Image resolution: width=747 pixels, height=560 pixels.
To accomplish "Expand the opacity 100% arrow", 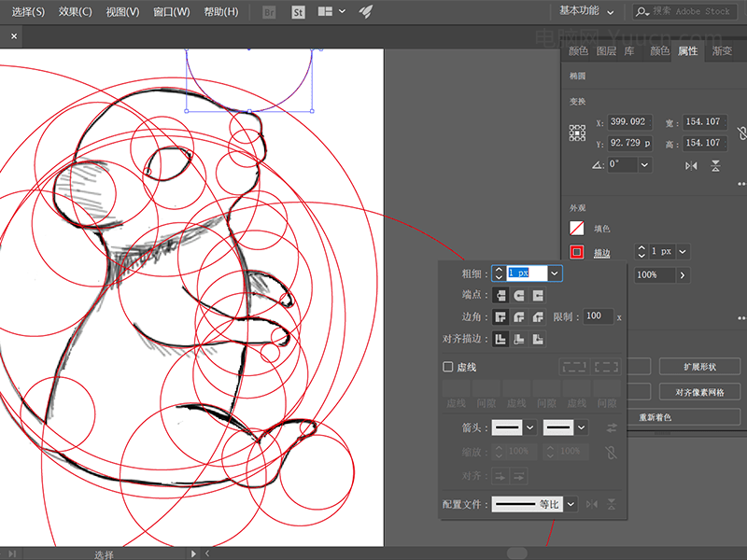I will click(x=683, y=275).
